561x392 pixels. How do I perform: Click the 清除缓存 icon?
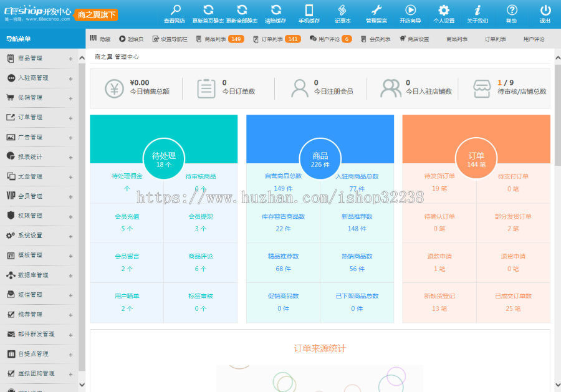point(275,11)
